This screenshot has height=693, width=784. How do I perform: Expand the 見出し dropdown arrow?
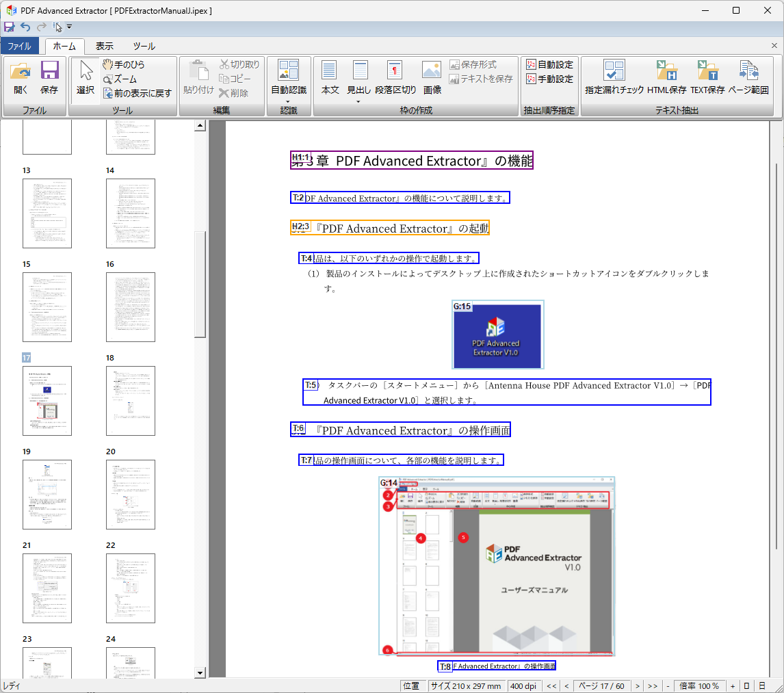pyautogui.click(x=358, y=101)
